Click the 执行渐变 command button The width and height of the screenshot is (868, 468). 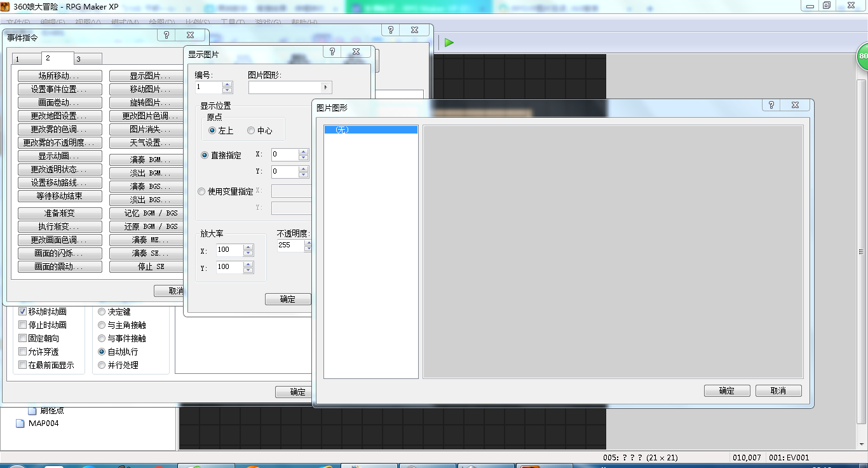click(60, 227)
